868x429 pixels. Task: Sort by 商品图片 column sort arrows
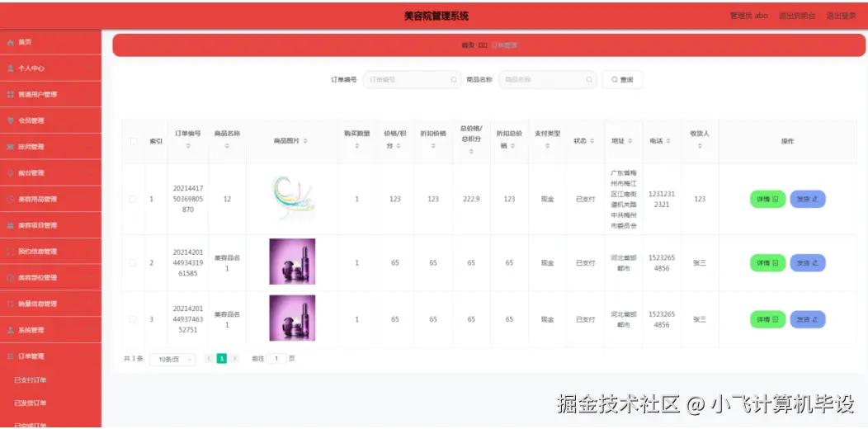click(x=305, y=141)
